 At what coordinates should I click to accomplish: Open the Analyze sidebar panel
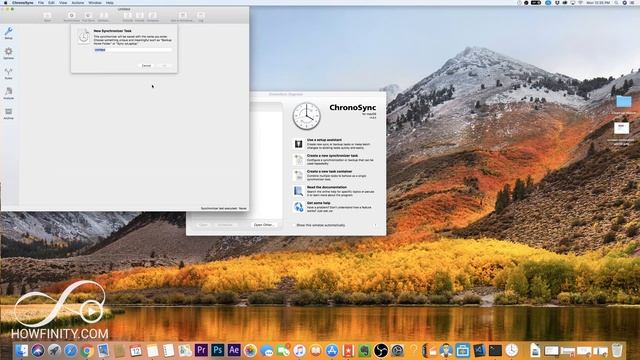(x=9, y=93)
